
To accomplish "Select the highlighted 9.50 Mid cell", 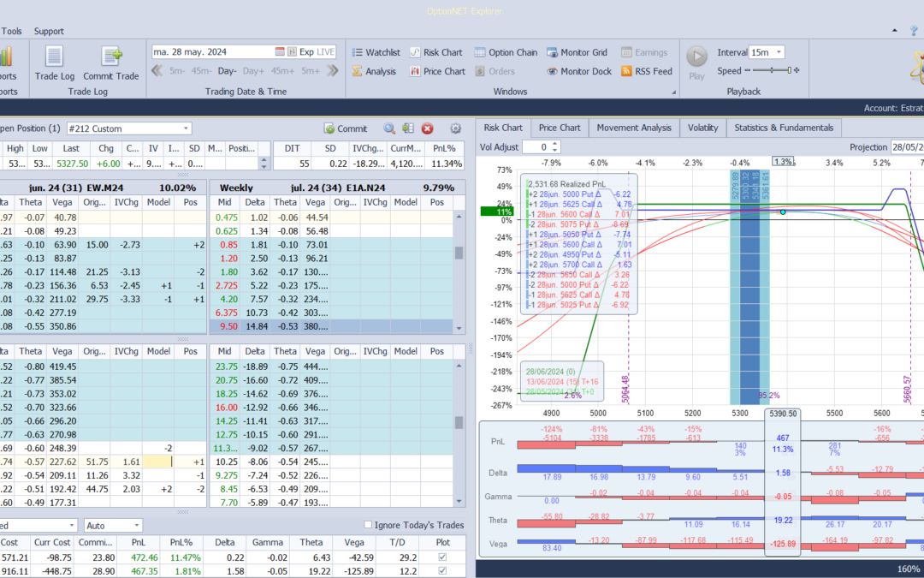I will pos(227,326).
